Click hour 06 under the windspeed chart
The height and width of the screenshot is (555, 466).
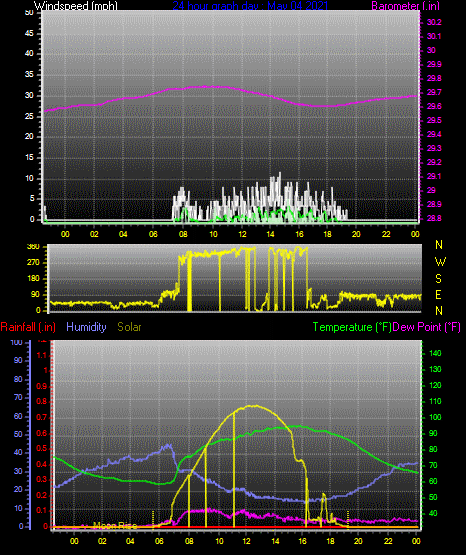pyautogui.click(x=153, y=234)
